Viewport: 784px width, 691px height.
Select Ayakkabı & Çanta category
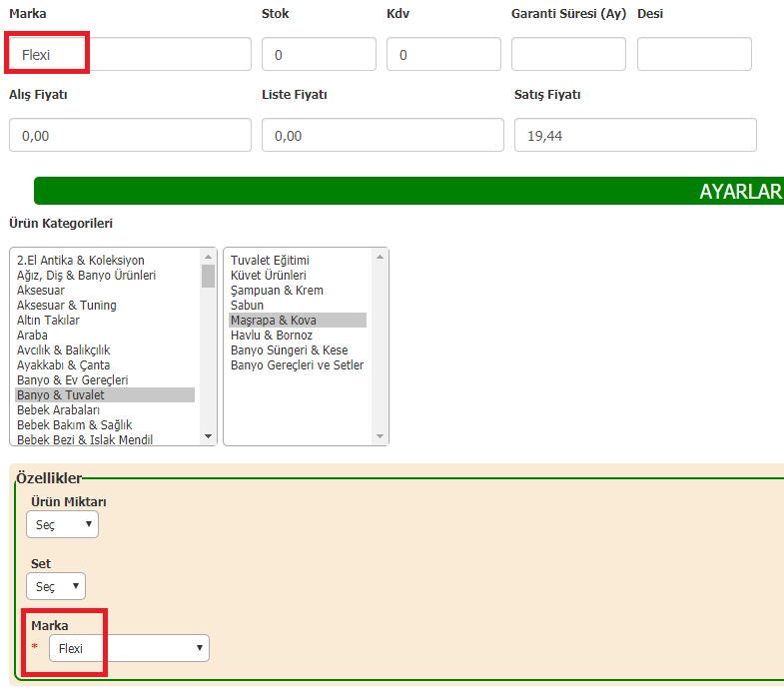(105, 365)
